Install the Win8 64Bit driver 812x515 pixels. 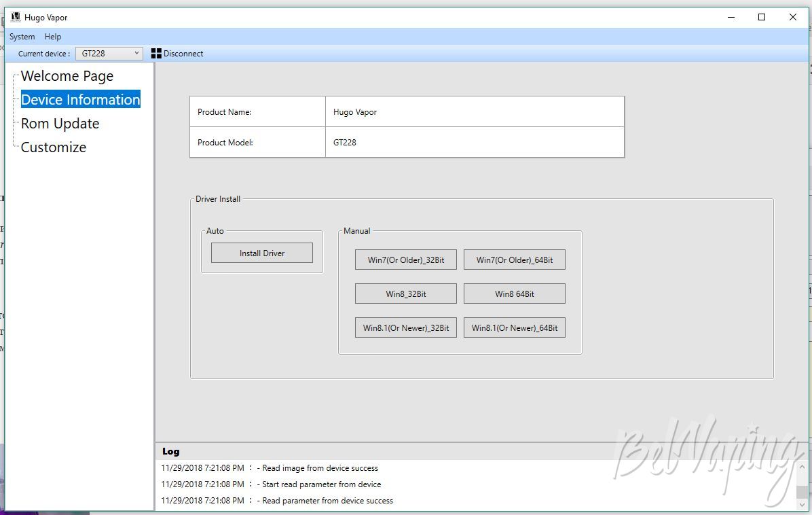[x=514, y=294]
